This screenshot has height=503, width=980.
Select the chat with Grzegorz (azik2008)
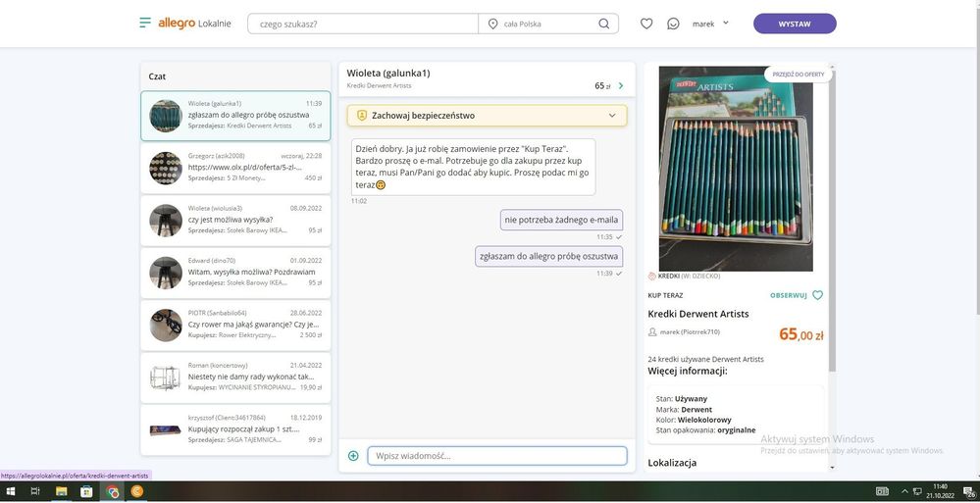[x=235, y=168]
